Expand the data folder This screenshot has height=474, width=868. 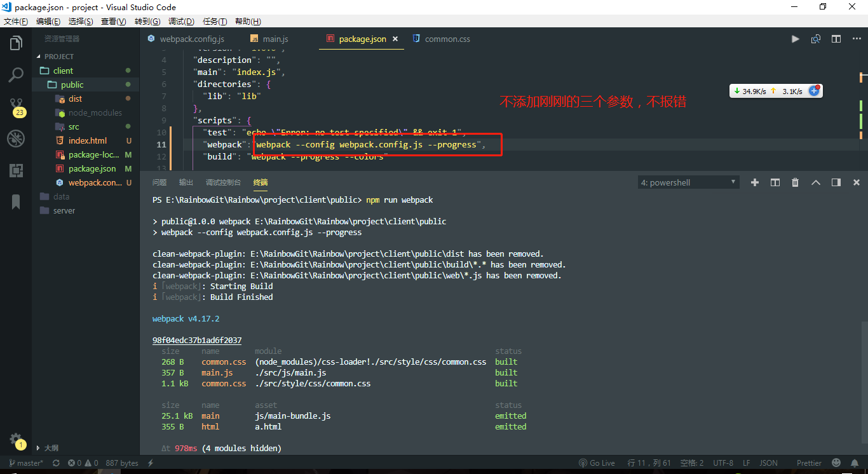pyautogui.click(x=86, y=196)
